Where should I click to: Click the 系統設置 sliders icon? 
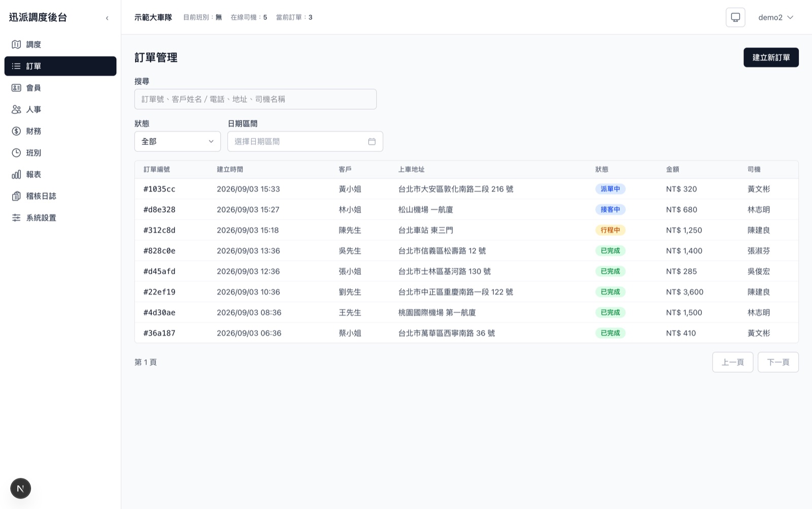point(16,218)
